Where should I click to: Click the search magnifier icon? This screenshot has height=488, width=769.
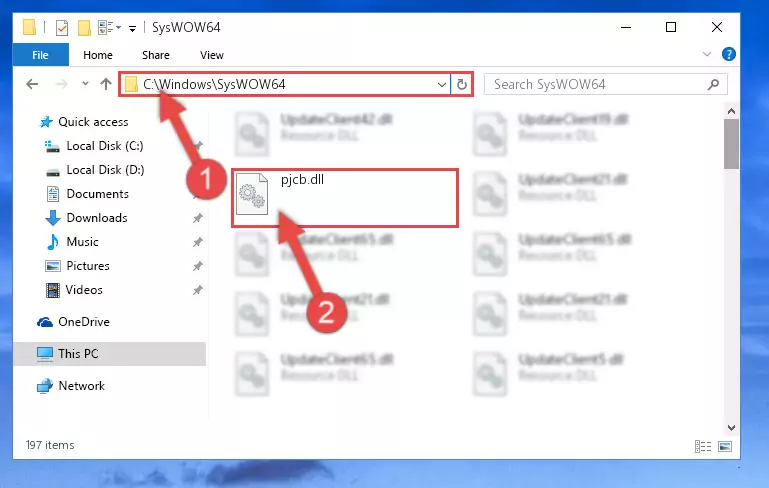pos(713,84)
